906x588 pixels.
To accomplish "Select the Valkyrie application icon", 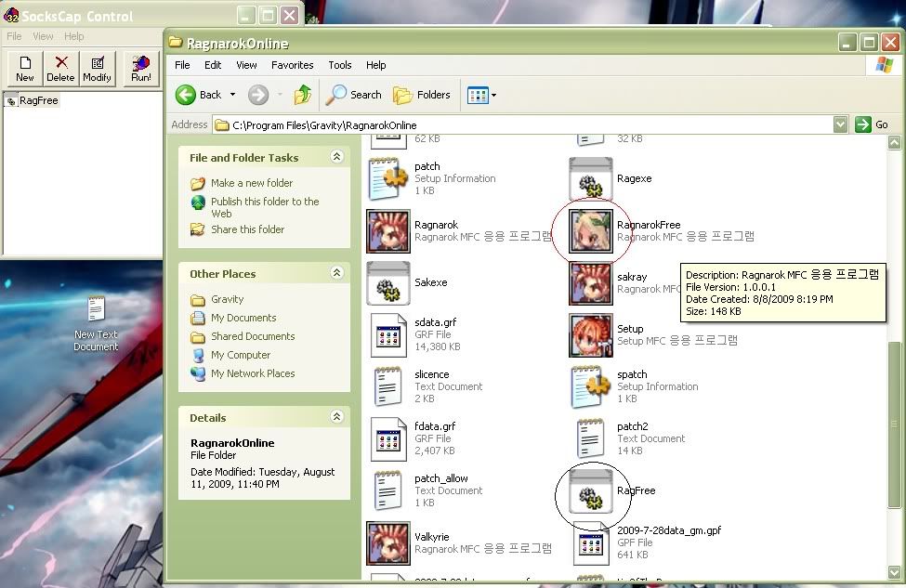I will (x=387, y=543).
